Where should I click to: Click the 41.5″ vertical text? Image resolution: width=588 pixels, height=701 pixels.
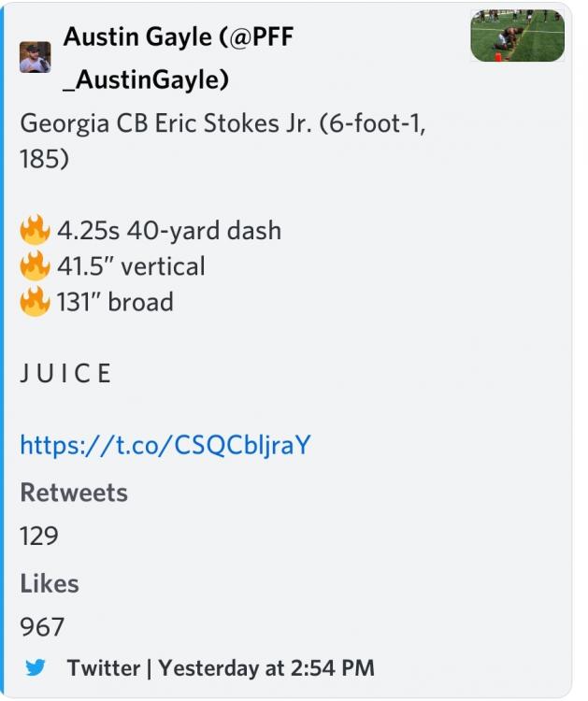[x=131, y=266]
